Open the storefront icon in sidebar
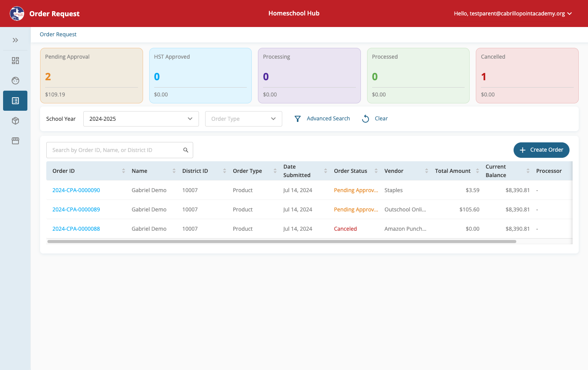The image size is (588, 370). tap(15, 141)
